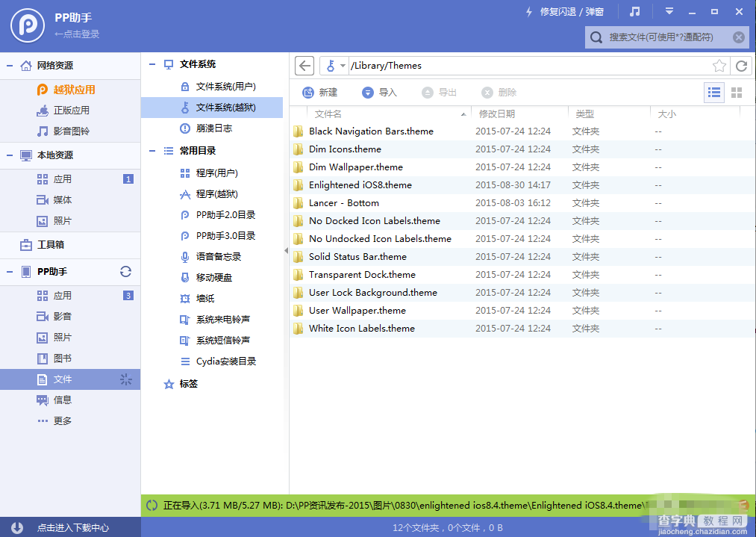The width and height of the screenshot is (756, 537).
Task: Open 墙纸 wallpaper directory
Action: pos(212,298)
